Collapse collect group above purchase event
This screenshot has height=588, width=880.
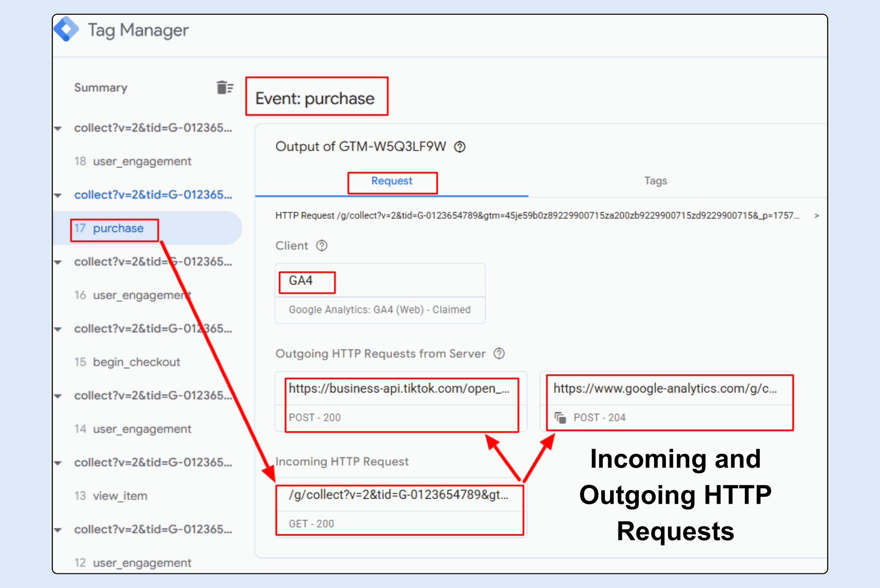point(58,195)
